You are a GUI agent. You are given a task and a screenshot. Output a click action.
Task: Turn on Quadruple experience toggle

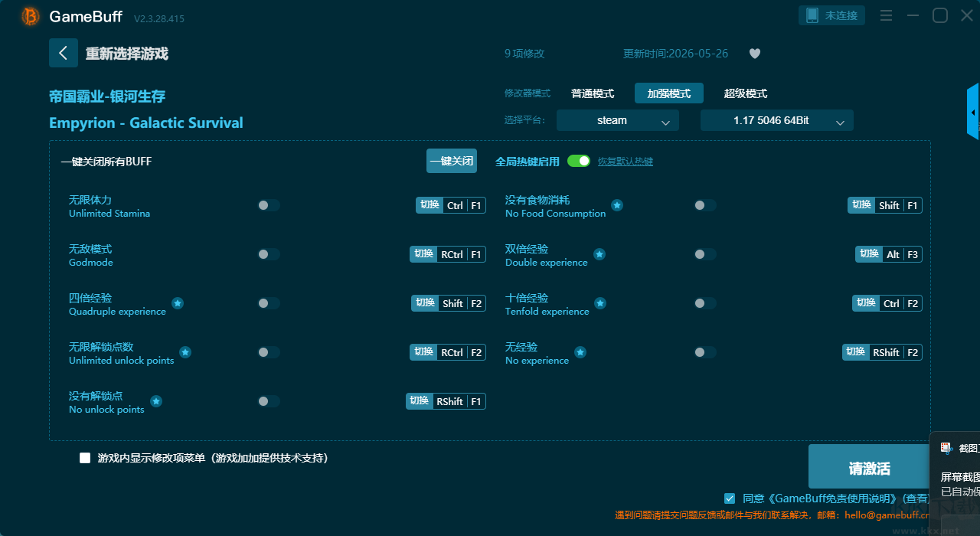coord(269,303)
